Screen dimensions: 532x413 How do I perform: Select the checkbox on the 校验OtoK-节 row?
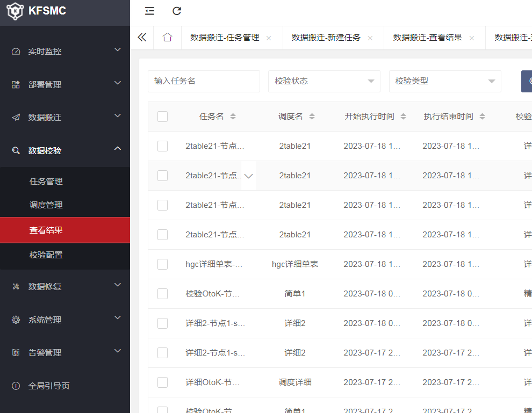click(x=162, y=293)
